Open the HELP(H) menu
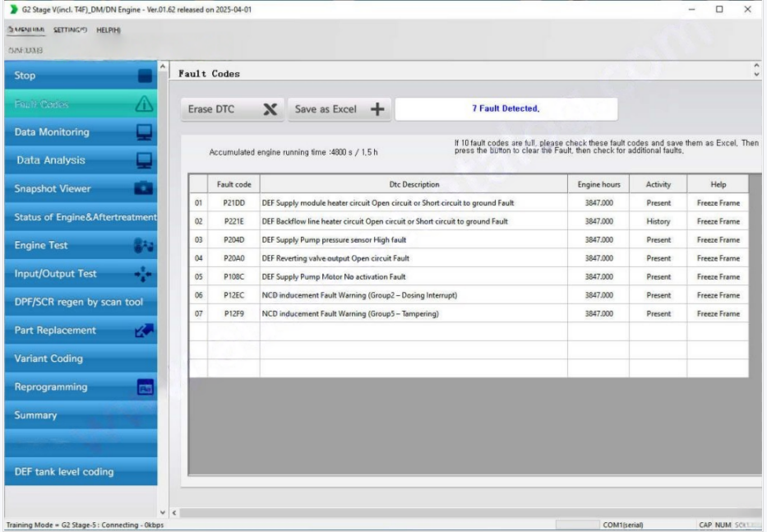Image resolution: width=767 pixels, height=532 pixels. point(109,30)
